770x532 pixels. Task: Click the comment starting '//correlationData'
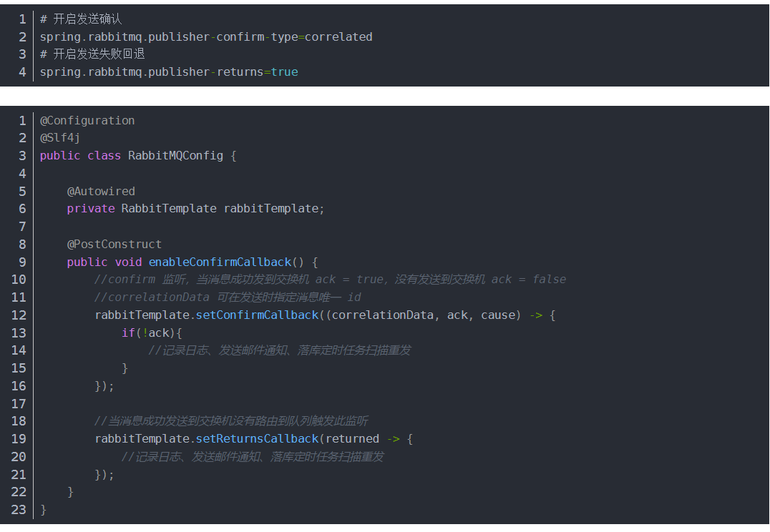point(228,297)
